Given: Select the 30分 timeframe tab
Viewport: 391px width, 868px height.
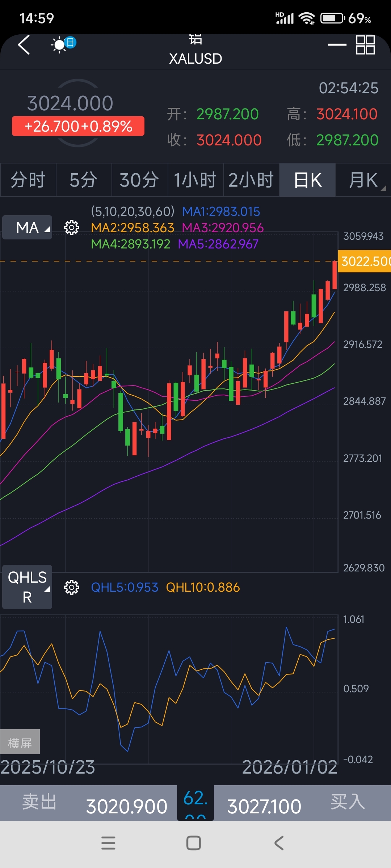Looking at the screenshot, I should (x=139, y=180).
